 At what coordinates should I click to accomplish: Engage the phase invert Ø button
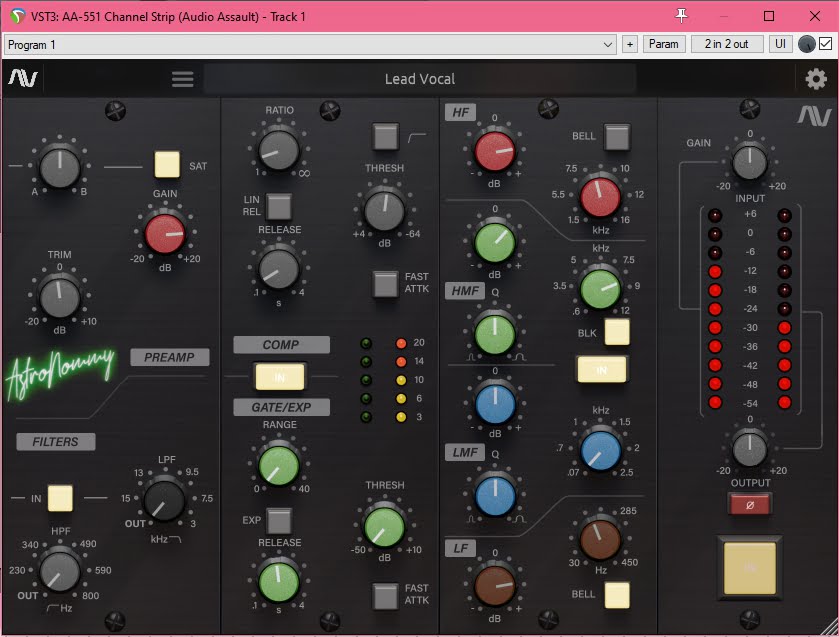coord(749,505)
